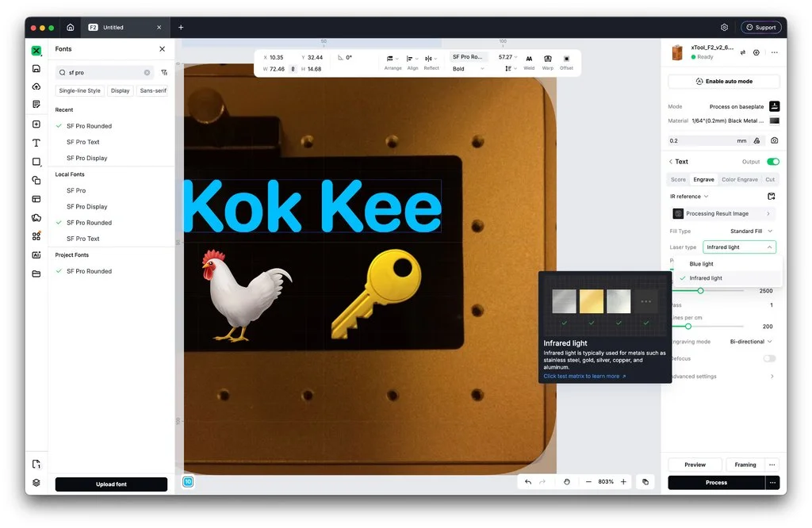
Task: Zoom in with the plus button
Action: 623,482
